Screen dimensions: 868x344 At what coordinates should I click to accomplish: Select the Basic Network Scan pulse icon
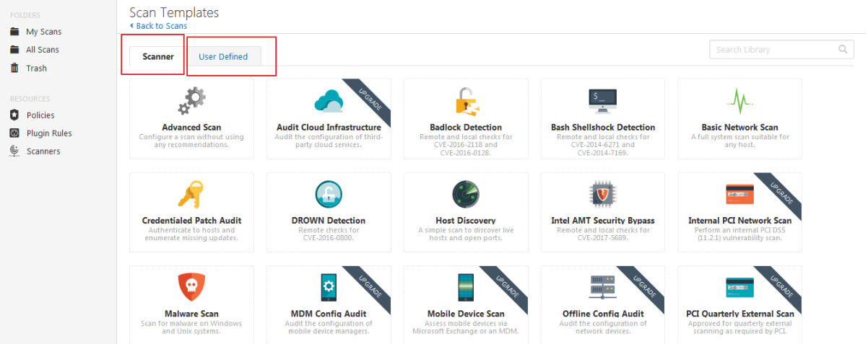click(x=739, y=101)
